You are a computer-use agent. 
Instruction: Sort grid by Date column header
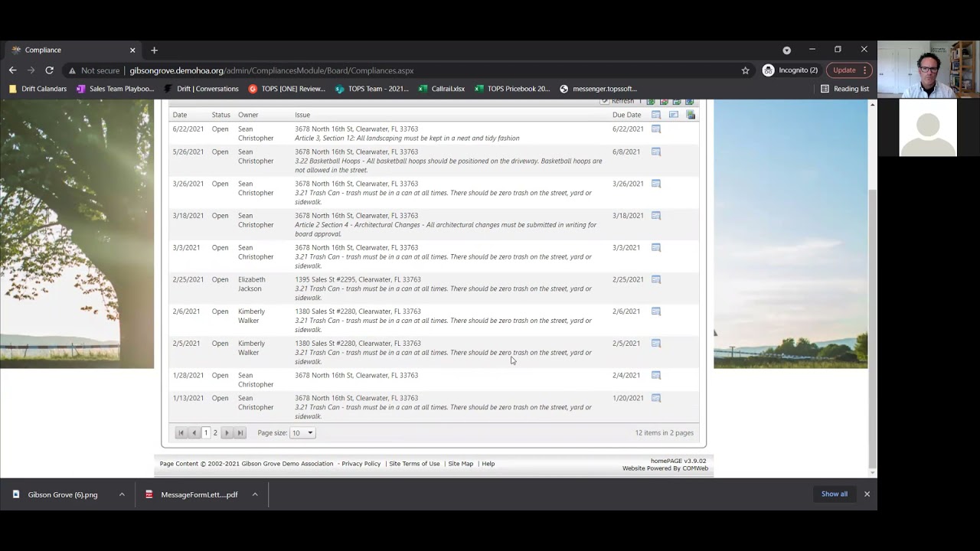point(180,115)
